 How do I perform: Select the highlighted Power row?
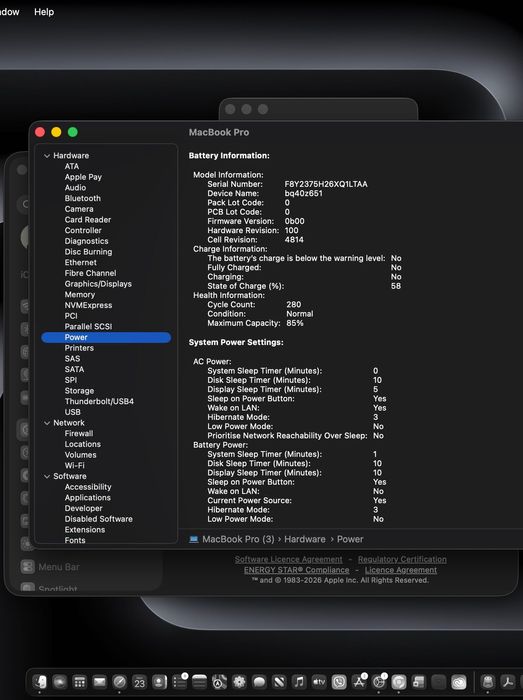tap(106, 338)
